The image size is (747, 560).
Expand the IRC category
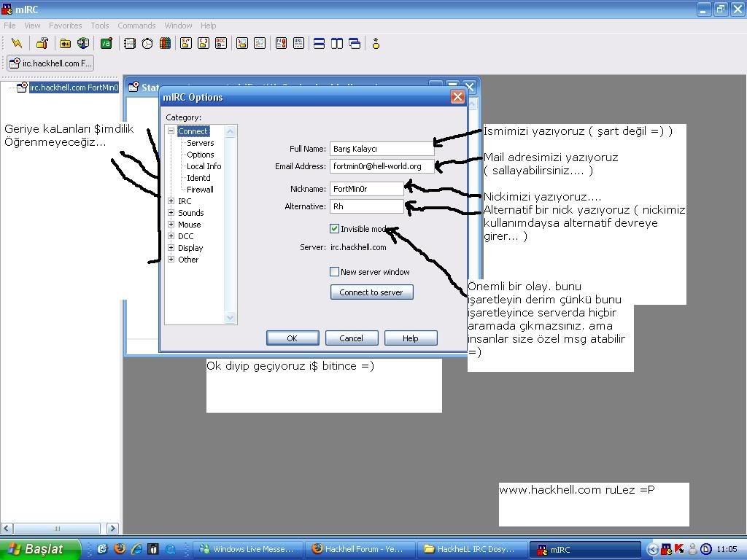(x=171, y=201)
